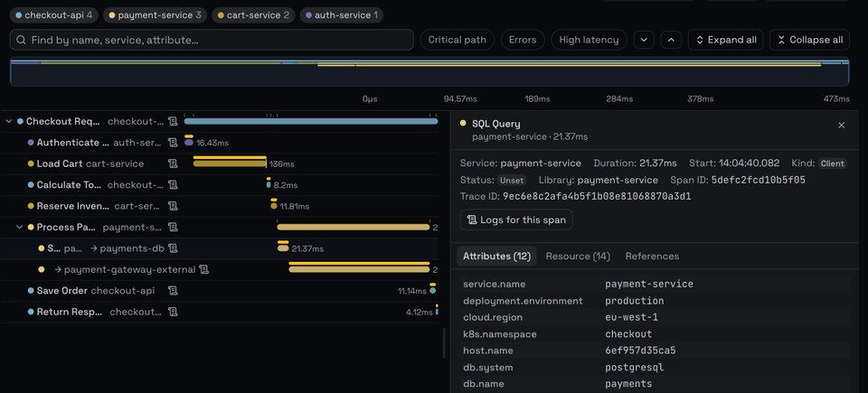Click the 189ms timeline axis label
Image resolution: width=868 pixels, height=393 pixels.
pyautogui.click(x=537, y=99)
